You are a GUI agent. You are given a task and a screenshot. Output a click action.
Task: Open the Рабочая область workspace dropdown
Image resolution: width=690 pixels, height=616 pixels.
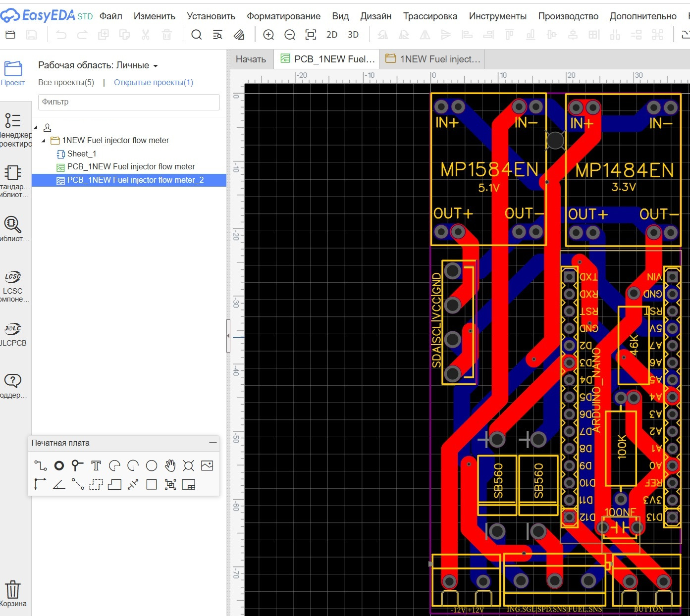pos(98,65)
